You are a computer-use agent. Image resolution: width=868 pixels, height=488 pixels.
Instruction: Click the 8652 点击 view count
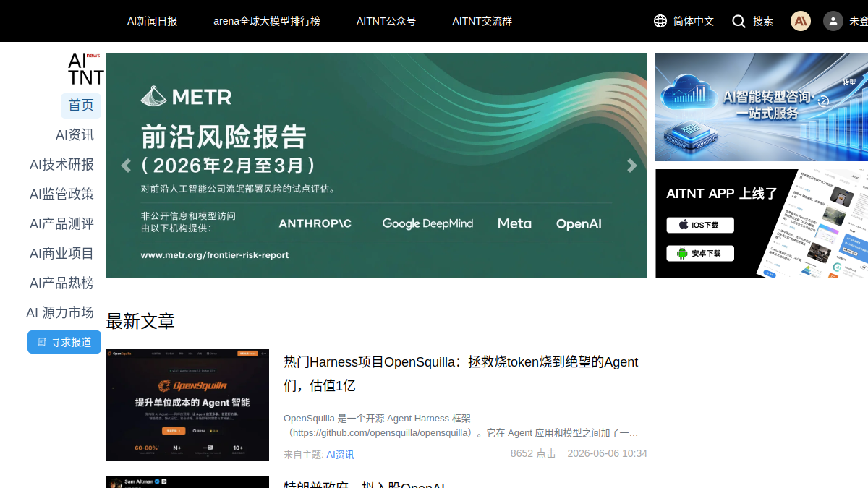[x=533, y=453]
